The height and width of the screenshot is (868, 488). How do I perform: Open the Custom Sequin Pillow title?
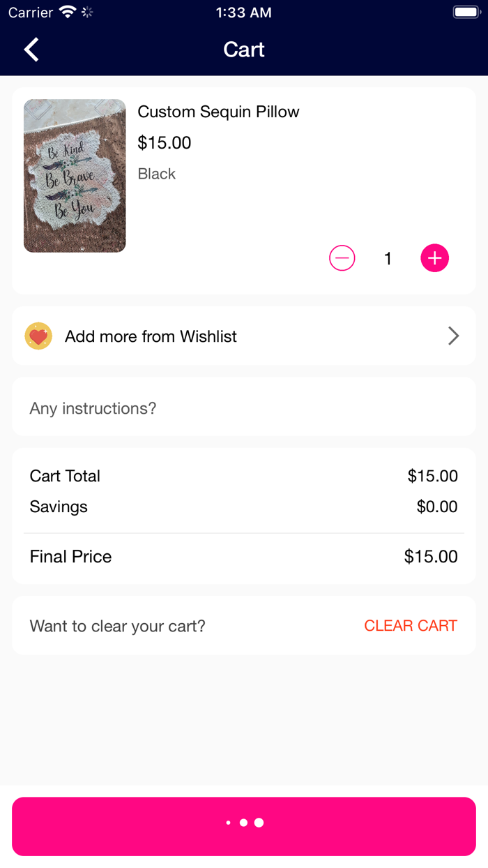218,112
